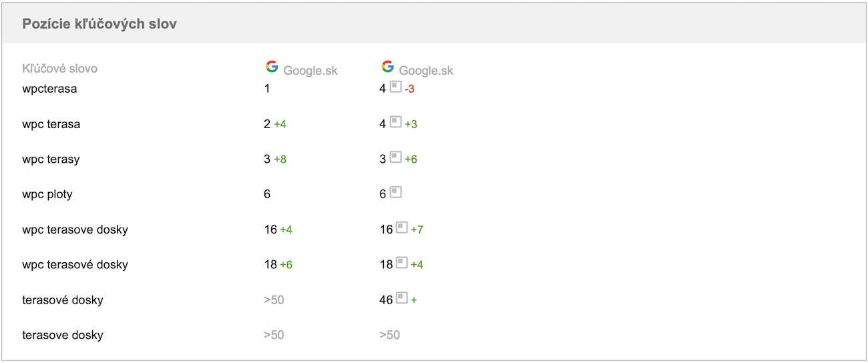Open SERP snapshot icon for wpc terasa row
Viewport: 868px width, 363px height.
(x=395, y=122)
